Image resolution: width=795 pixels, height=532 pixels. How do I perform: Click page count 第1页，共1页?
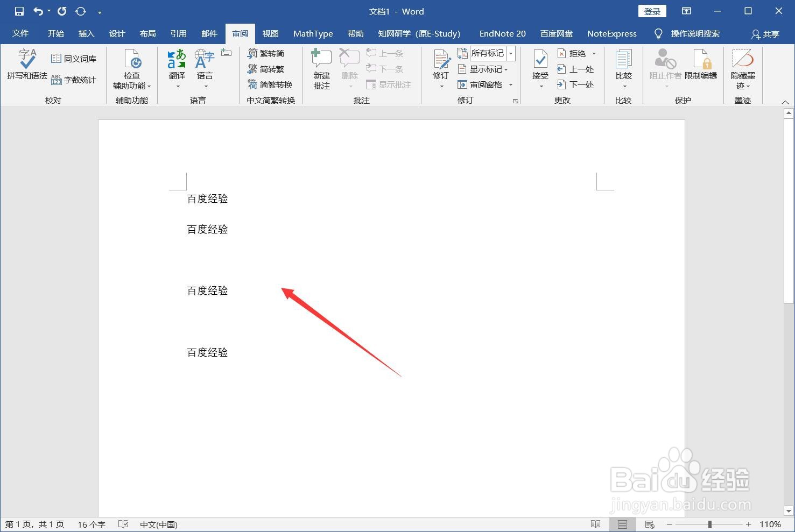34,524
